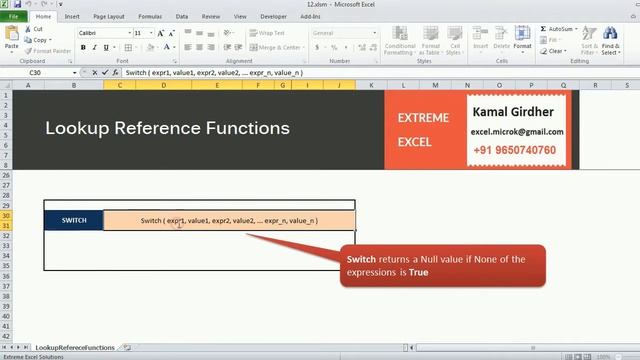
Task: Open Conditional Formatting
Action: pos(400,40)
